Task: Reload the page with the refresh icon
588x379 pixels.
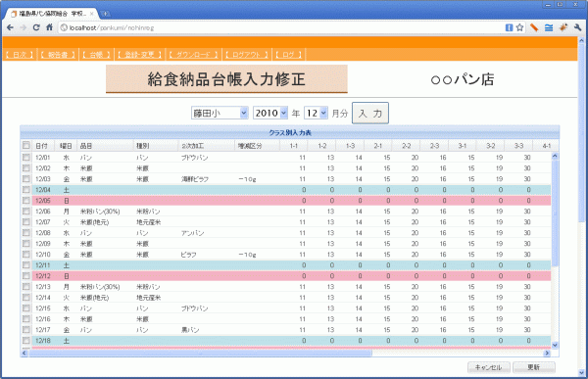Action: (36, 27)
